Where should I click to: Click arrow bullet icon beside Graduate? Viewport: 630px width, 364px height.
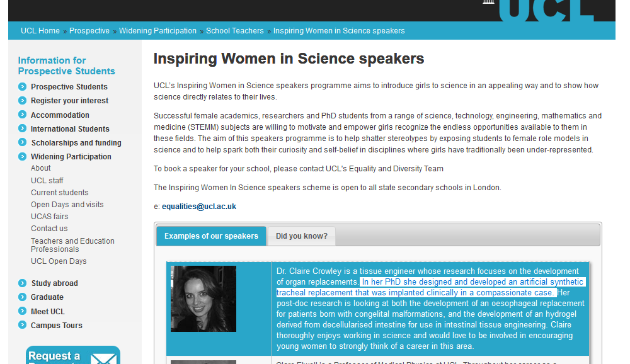(x=23, y=297)
